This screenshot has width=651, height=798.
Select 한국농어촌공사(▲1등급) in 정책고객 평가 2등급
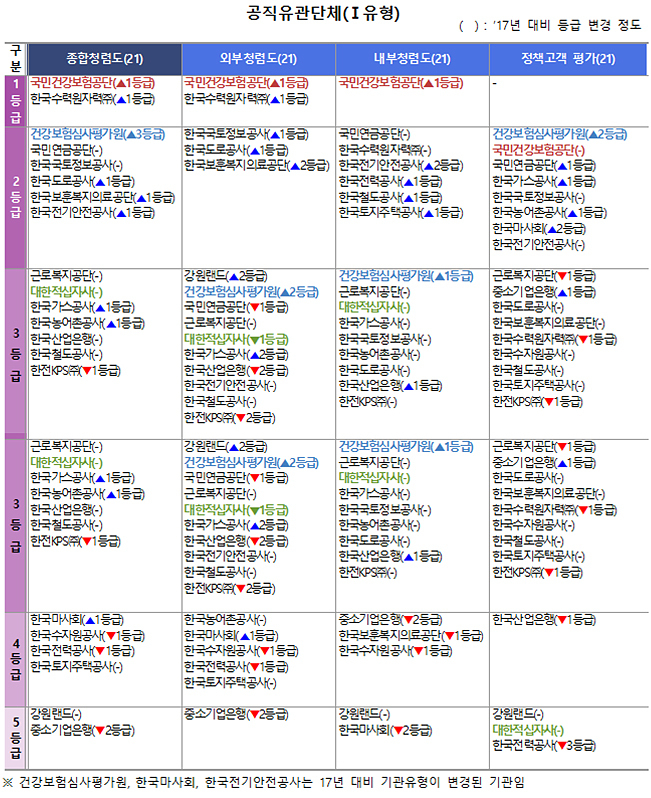(x=550, y=213)
